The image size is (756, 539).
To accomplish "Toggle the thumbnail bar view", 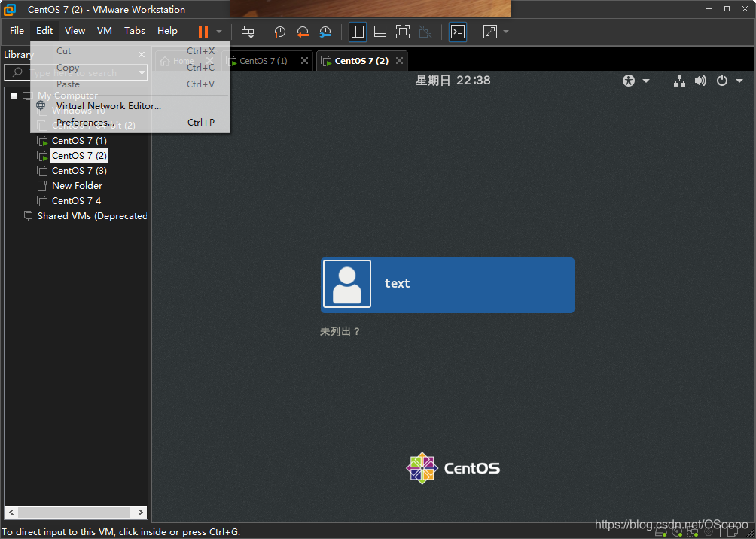I will click(380, 32).
